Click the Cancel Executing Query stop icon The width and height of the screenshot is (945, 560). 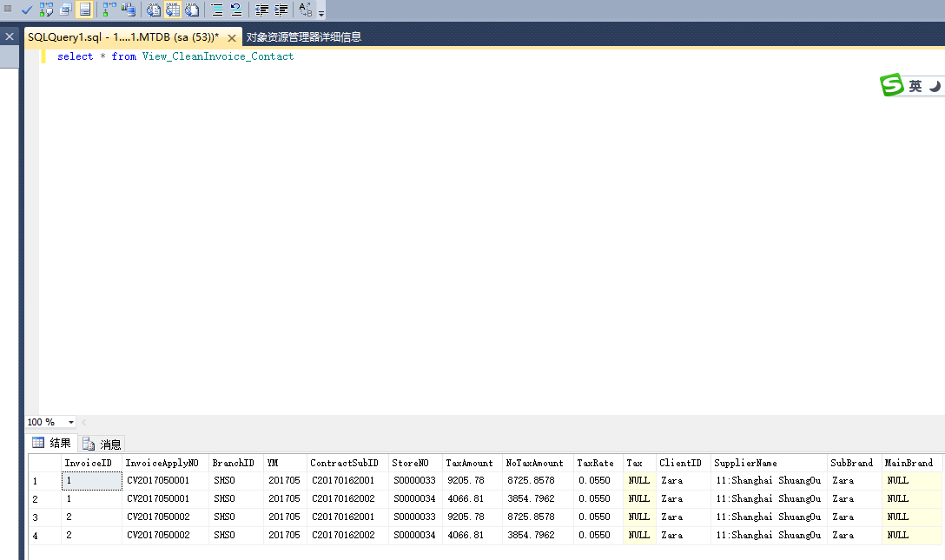[8, 9]
